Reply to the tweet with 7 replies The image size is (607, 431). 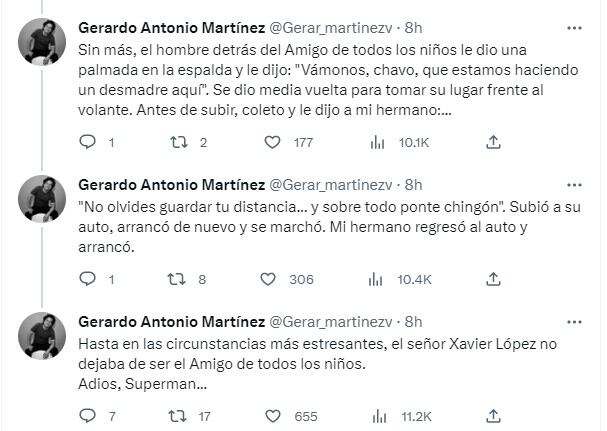pyautogui.click(x=87, y=416)
